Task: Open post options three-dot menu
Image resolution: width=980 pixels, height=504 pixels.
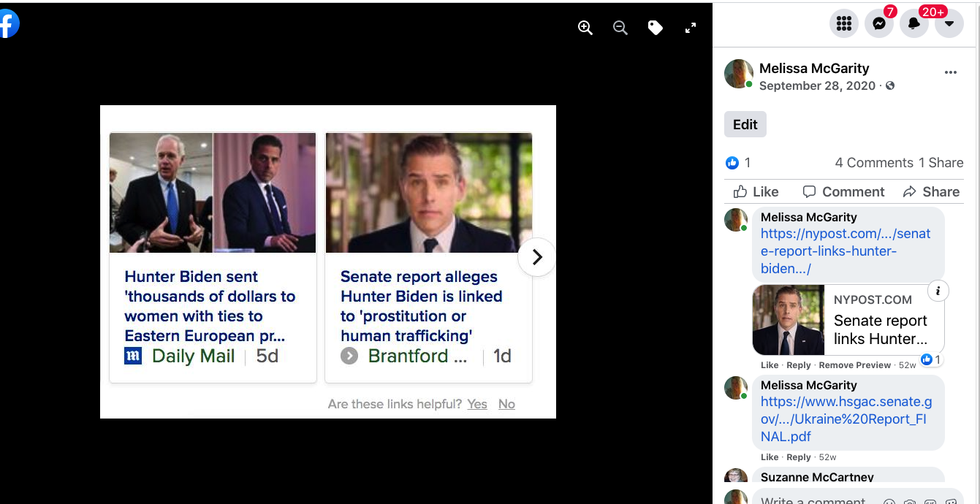Action: (x=951, y=72)
